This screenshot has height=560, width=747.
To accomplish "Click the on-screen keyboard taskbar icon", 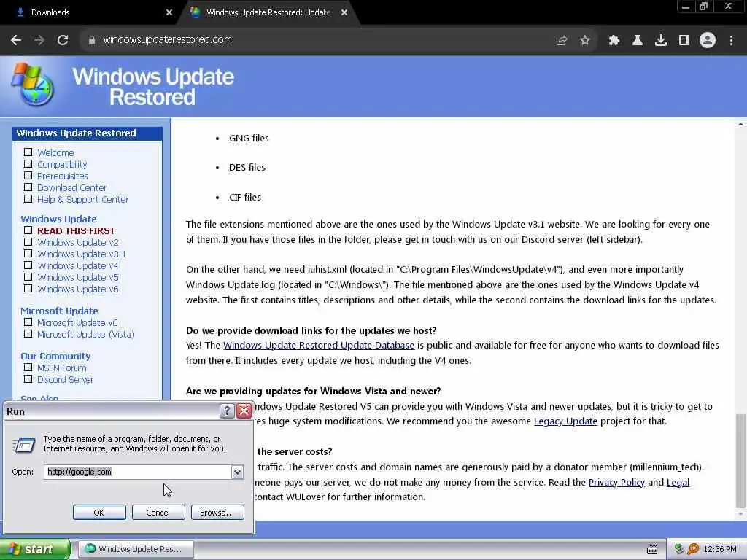I will [651, 550].
